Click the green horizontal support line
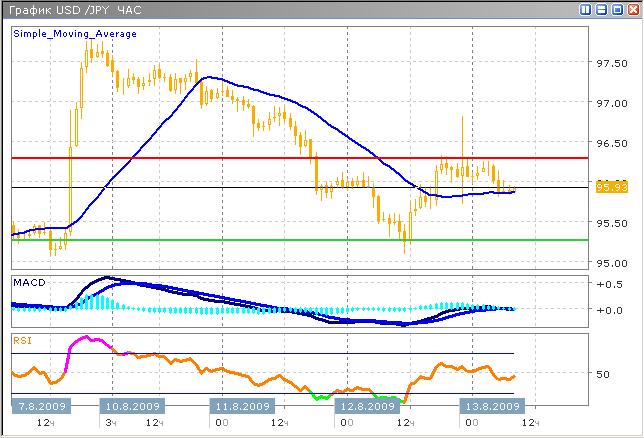644x438 pixels. 300,240
